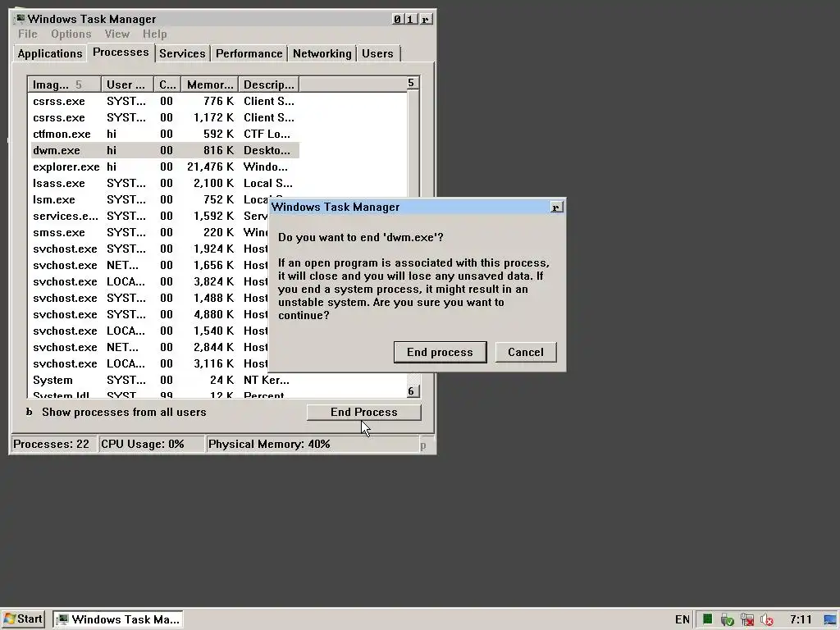Select the svchost.exe row using 4,880 K
Screen dimensions: 840x630
pos(149,314)
